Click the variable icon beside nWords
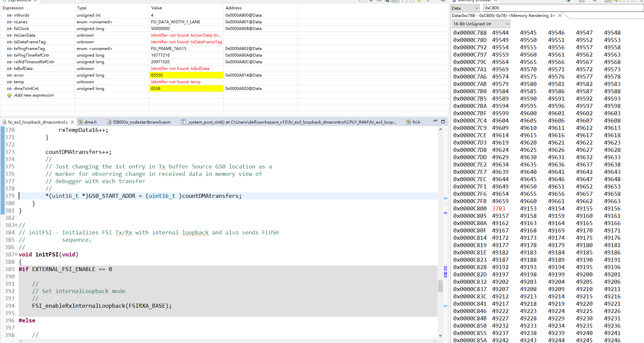This screenshot has width=644, height=343. [x=10, y=15]
